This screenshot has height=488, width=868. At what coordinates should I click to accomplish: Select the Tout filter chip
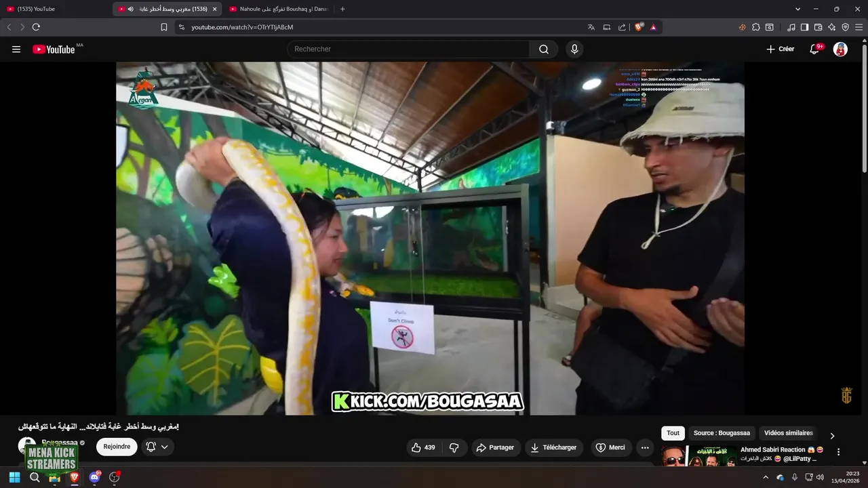coord(673,433)
